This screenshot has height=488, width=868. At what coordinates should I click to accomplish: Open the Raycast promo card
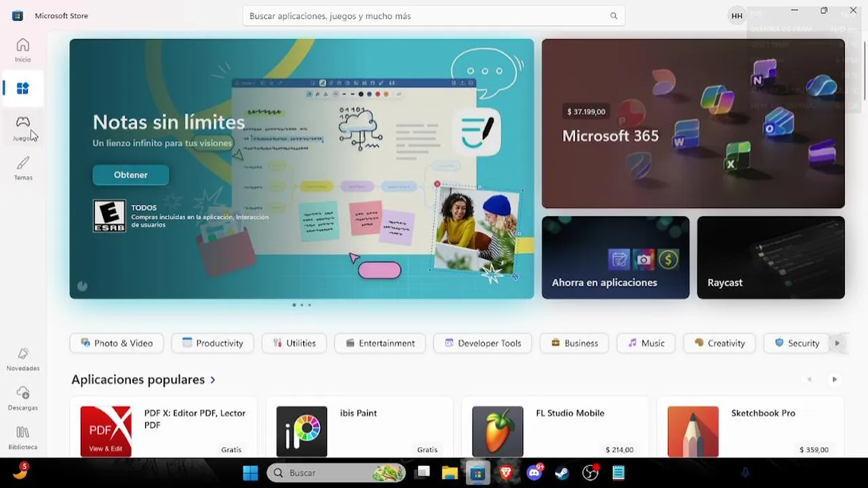click(x=771, y=258)
